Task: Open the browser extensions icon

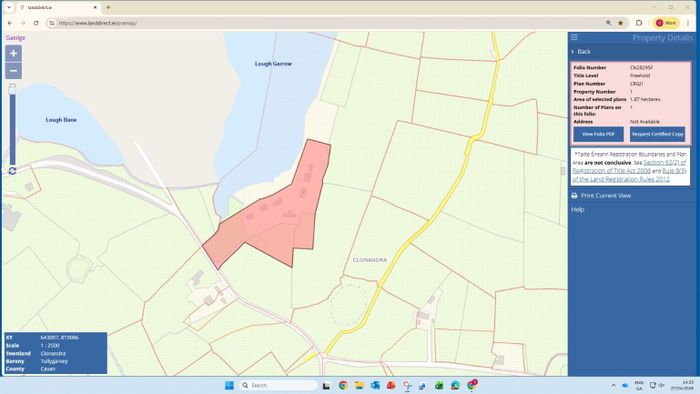Action: [x=639, y=23]
